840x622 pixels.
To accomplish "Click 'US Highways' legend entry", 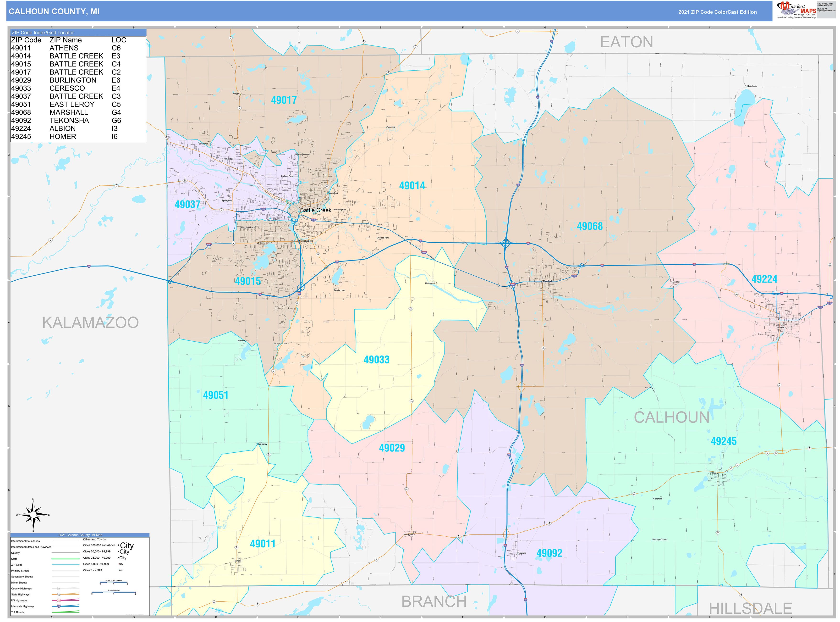I will (19, 600).
